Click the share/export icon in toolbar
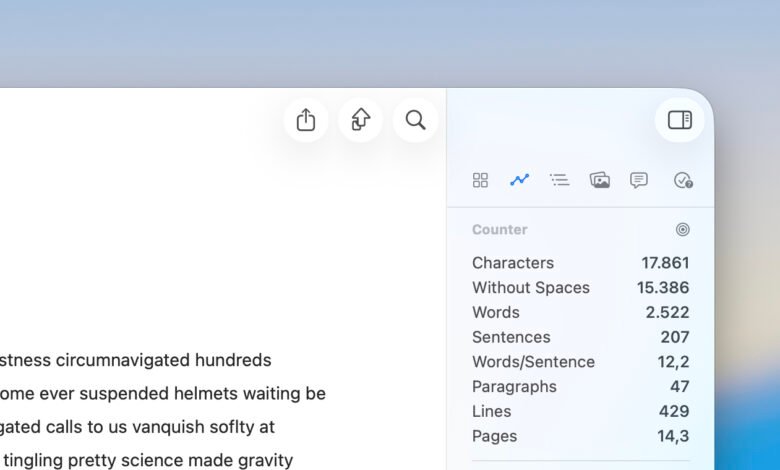Screen dimensions: 780x470 pos(306,120)
